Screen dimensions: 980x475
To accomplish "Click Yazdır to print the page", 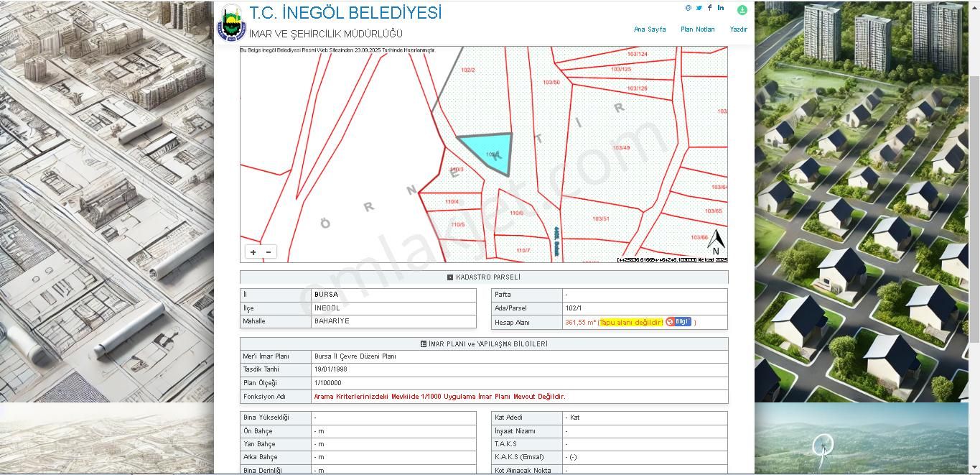I will pyautogui.click(x=738, y=29).
